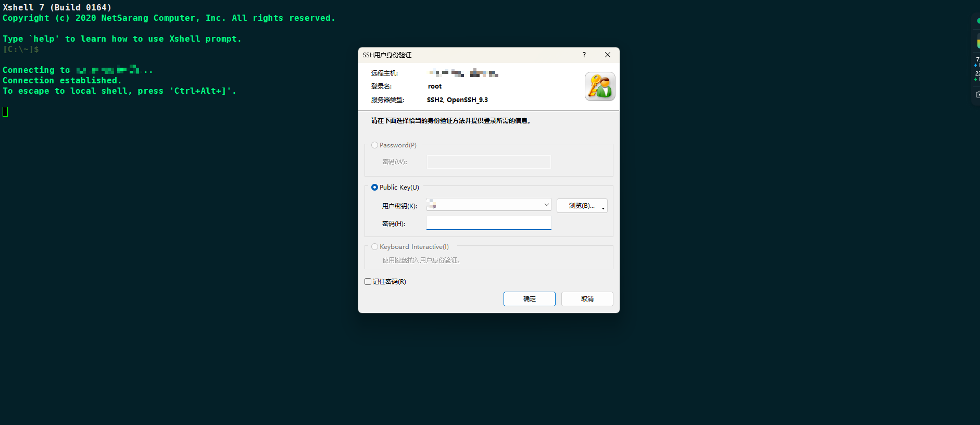The width and height of the screenshot is (980, 425).
Task: Expand the small arrow on 浏览(B) button
Action: (603, 208)
